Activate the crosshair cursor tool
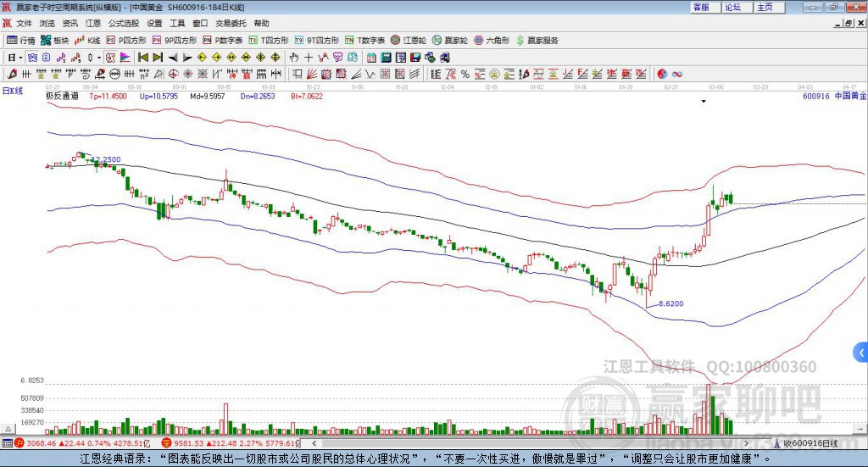868x467 pixels. [309, 58]
